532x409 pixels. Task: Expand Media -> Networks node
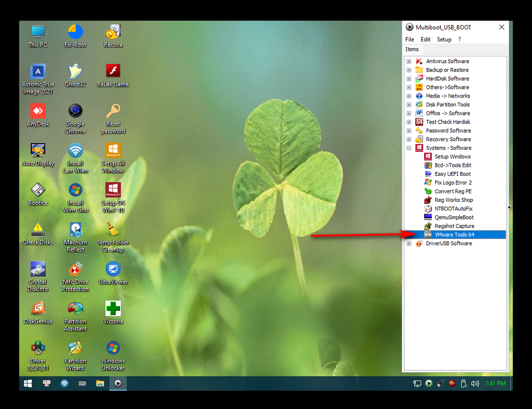(x=409, y=96)
